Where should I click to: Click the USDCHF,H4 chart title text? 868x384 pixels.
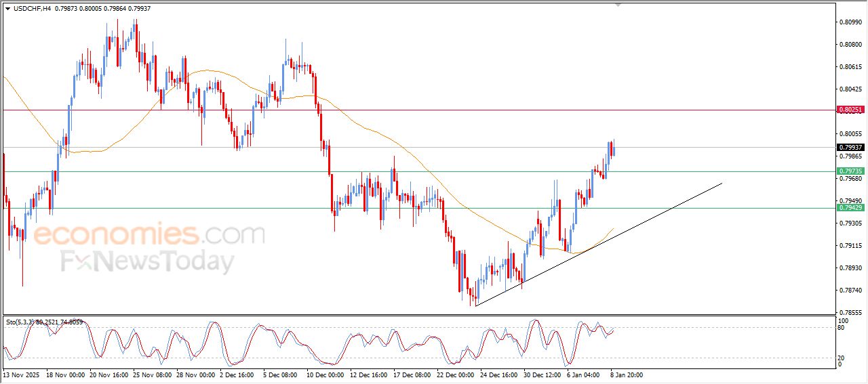32,8
